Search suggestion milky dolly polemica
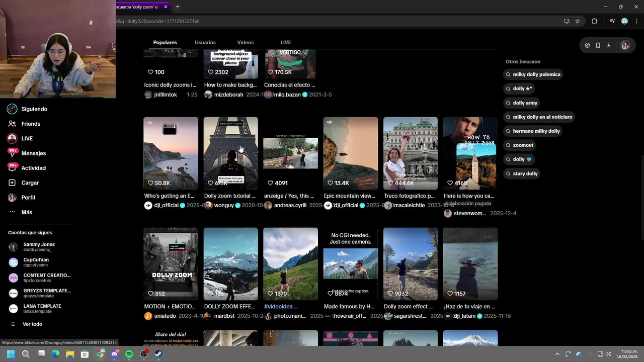This screenshot has width=644, height=362. 533,74
